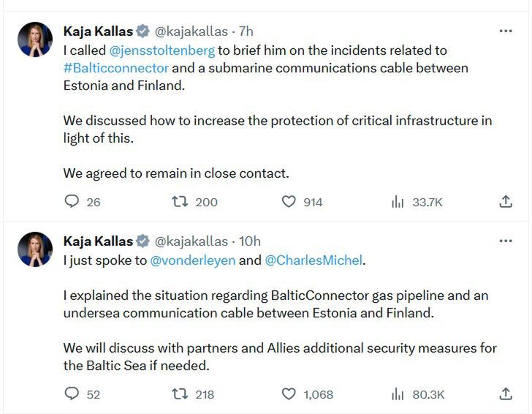This screenshot has width=532, height=414.
Task: Share the second tweet about BalticConnector
Action: point(505,394)
